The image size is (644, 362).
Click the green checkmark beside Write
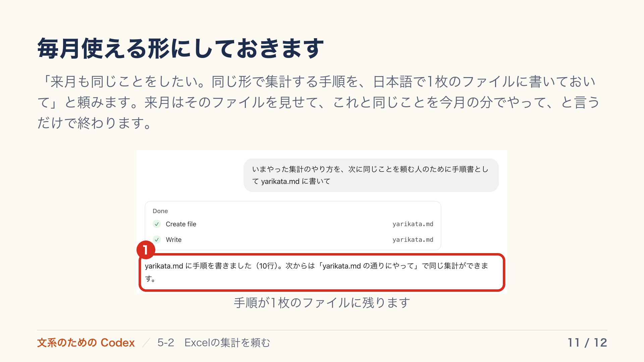157,240
